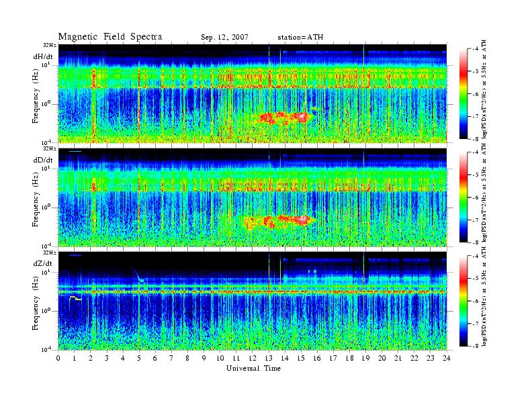Viewport: 532px width, 411px height.
Task: Click the color scale bar beside the dZ/dt panel
Action: pyautogui.click(x=463, y=301)
